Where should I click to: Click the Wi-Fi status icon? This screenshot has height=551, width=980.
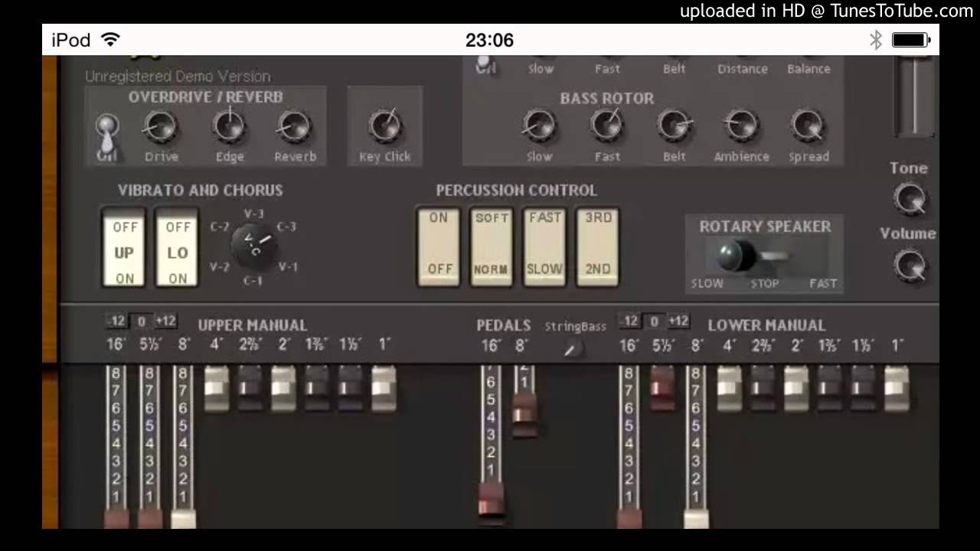pos(111,40)
